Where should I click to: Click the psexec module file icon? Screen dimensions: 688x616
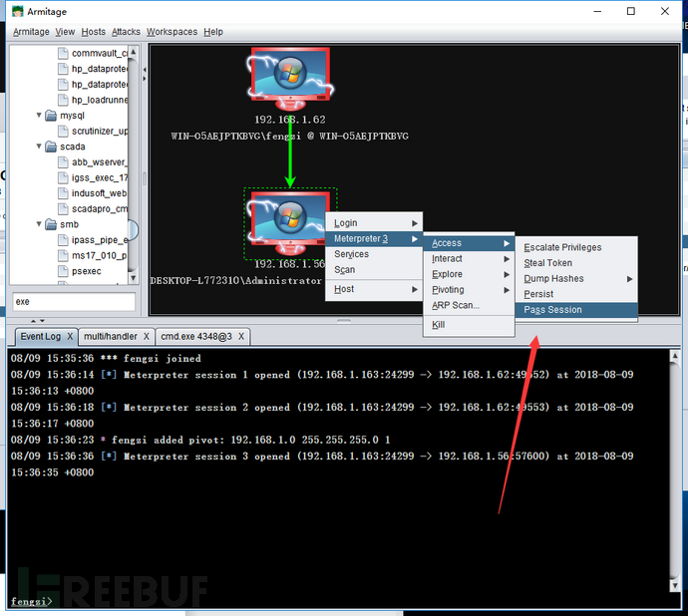coord(63,271)
